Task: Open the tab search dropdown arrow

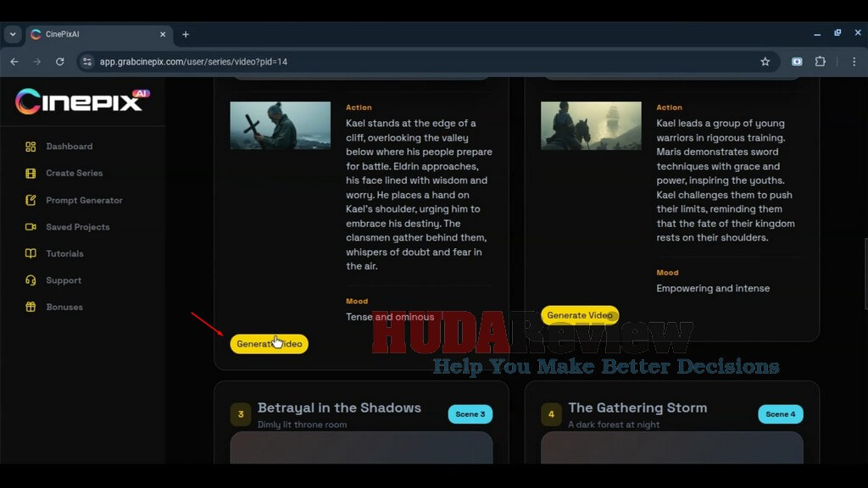Action: pyautogui.click(x=13, y=34)
